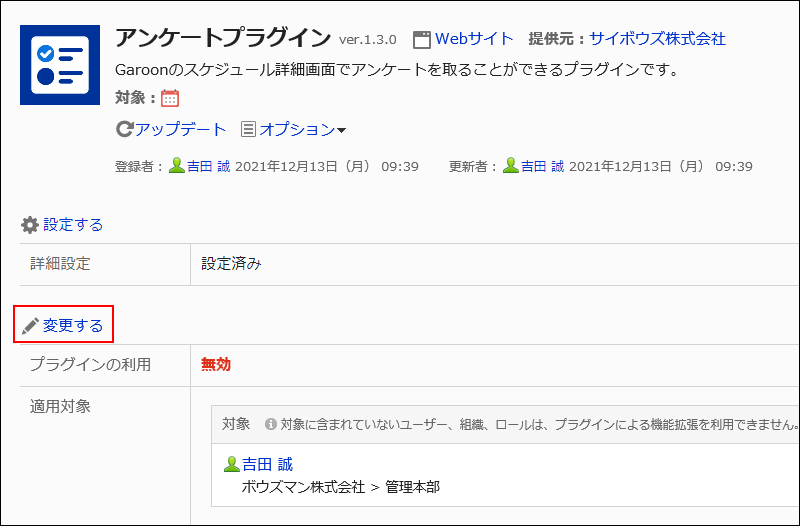The height and width of the screenshot is (526, 800).
Task: Select the プラグインの利用 row label
Action: (90, 365)
